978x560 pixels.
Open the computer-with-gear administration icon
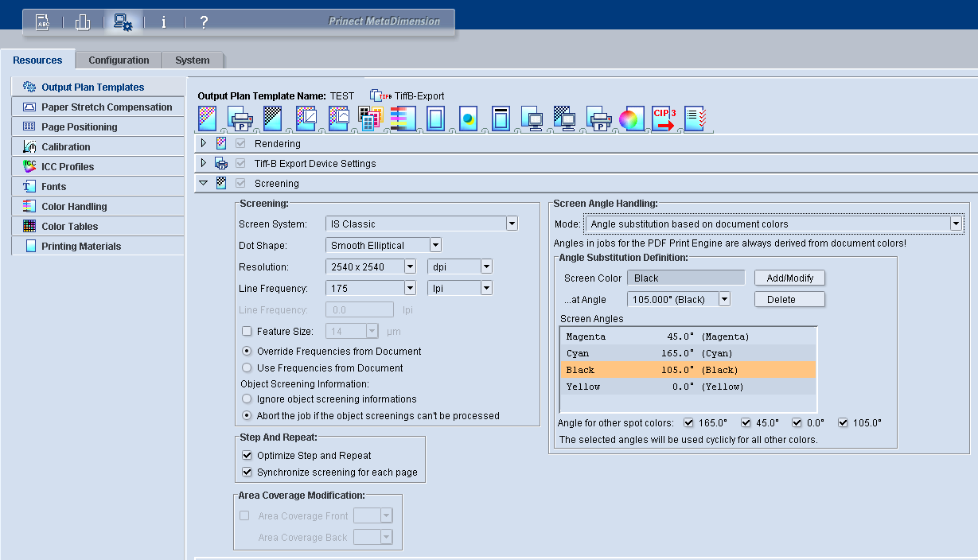(x=123, y=22)
